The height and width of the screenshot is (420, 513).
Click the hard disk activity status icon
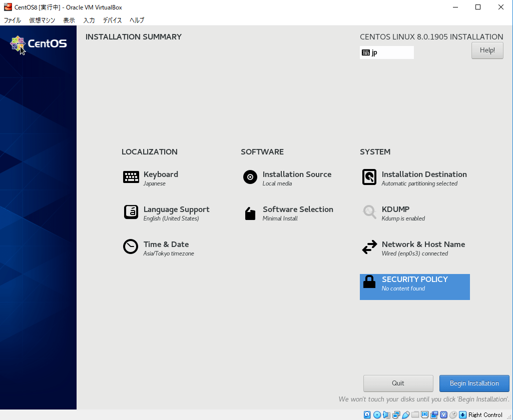coord(367,414)
